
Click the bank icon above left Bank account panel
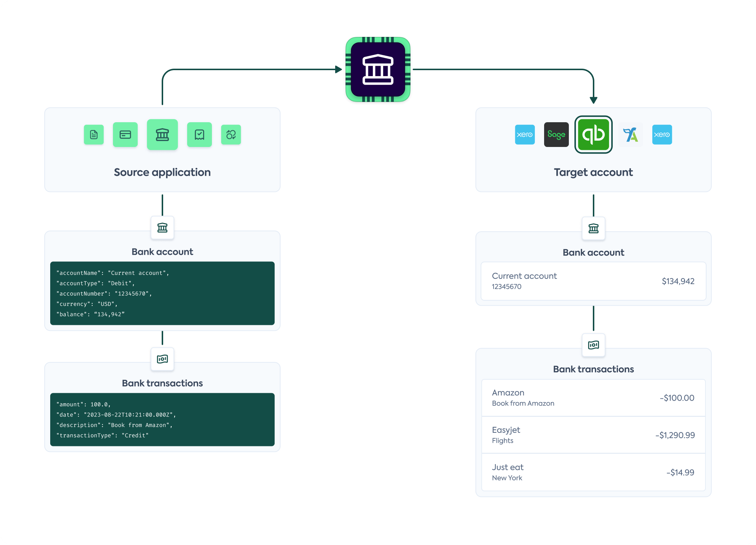pyautogui.click(x=162, y=228)
